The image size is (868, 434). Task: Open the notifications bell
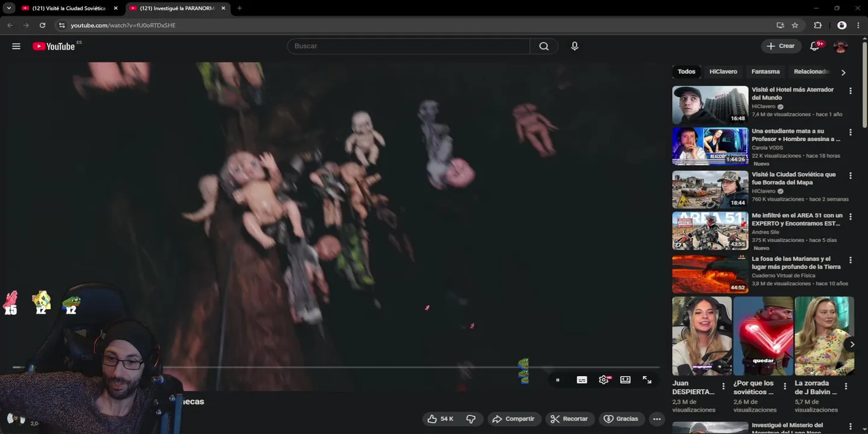click(815, 46)
